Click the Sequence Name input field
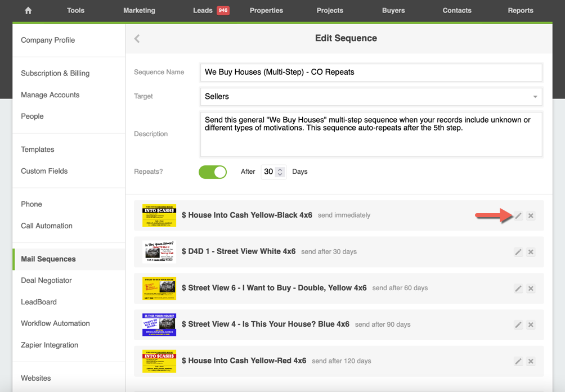 point(371,72)
